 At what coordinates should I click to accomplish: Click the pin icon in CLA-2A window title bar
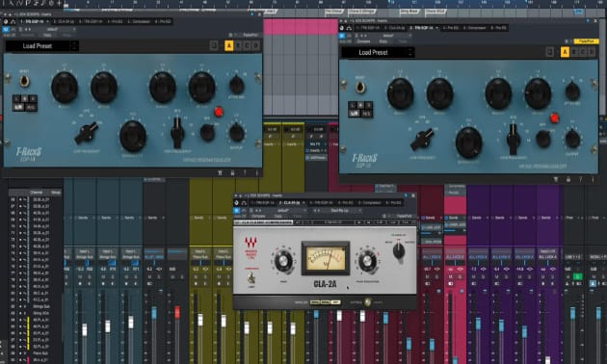point(406,195)
